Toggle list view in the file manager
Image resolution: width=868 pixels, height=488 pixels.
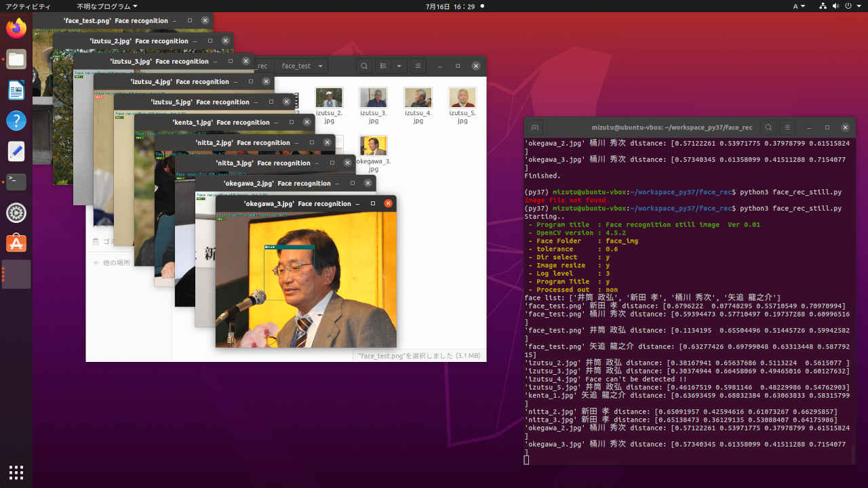click(384, 66)
